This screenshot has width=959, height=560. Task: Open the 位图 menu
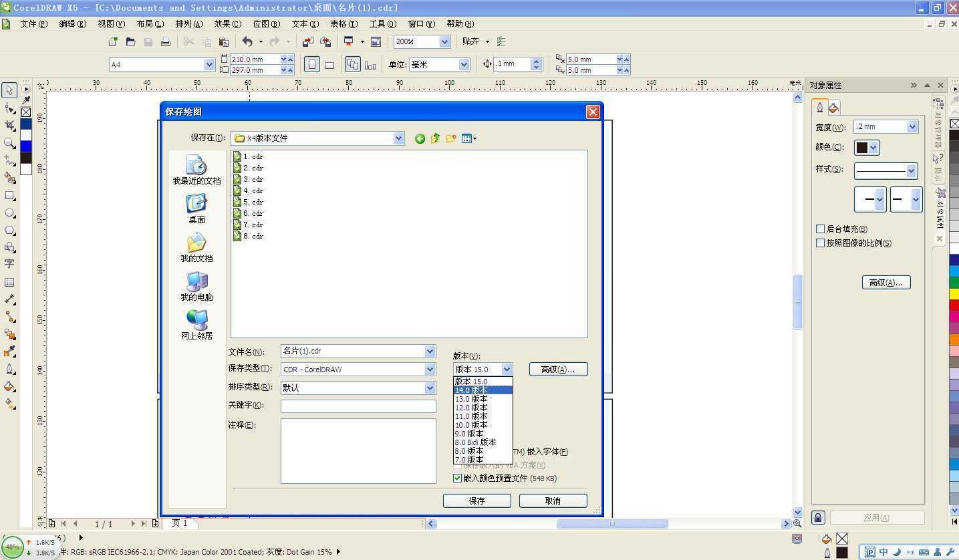click(266, 24)
